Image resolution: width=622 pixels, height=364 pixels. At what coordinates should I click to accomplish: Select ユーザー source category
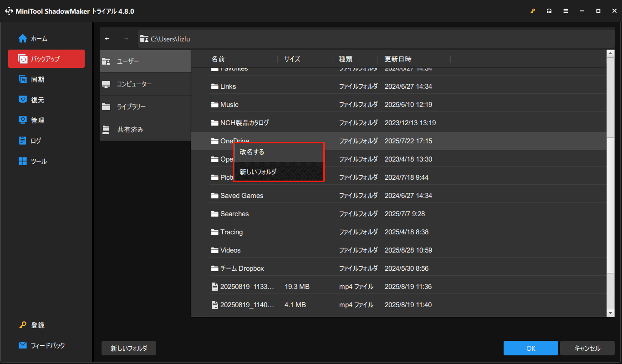click(145, 61)
